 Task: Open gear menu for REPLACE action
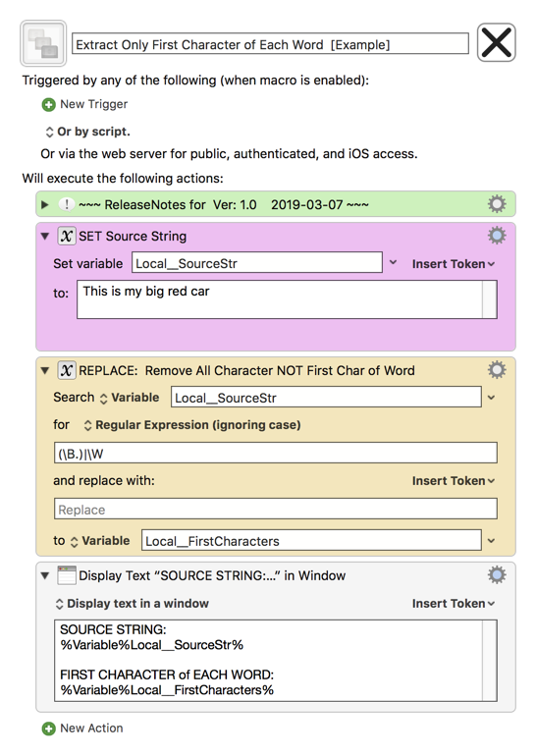(497, 370)
